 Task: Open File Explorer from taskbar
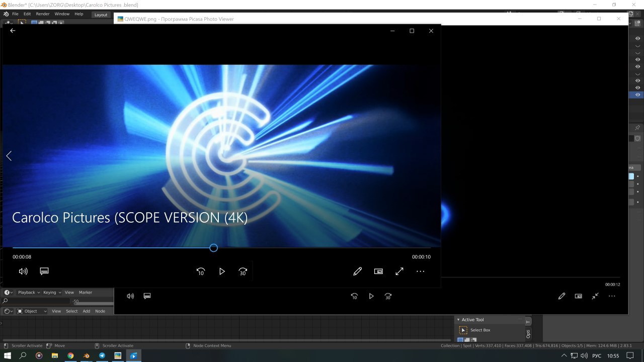coord(54,355)
